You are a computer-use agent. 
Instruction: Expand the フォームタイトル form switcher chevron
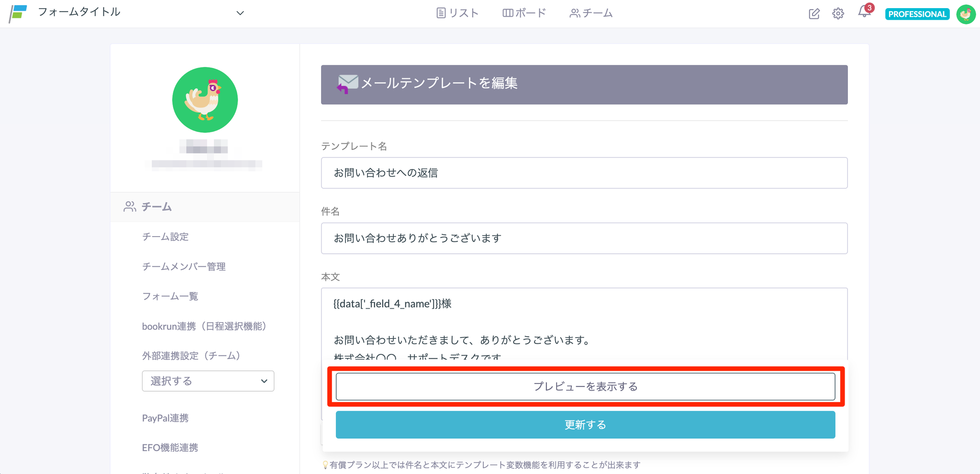(x=240, y=13)
